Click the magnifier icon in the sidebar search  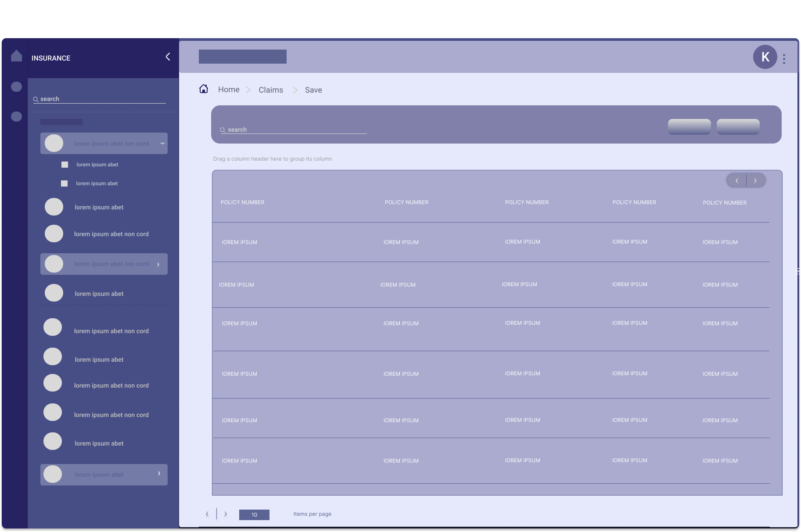(x=36, y=99)
